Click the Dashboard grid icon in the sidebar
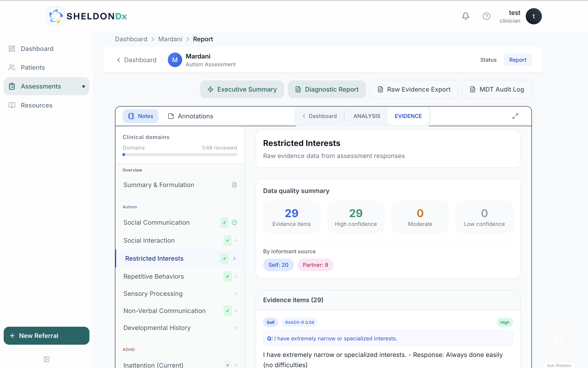This screenshot has height=368, width=588. coord(12,49)
